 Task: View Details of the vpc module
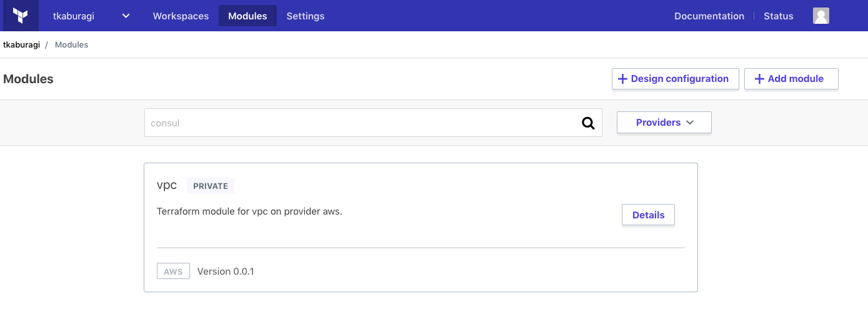pos(648,215)
